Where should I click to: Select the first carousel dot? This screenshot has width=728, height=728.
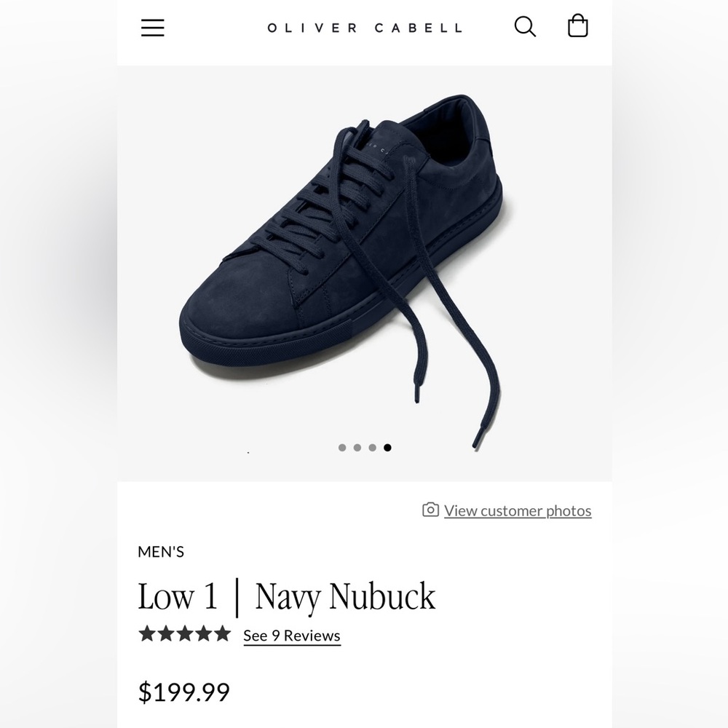(342, 447)
